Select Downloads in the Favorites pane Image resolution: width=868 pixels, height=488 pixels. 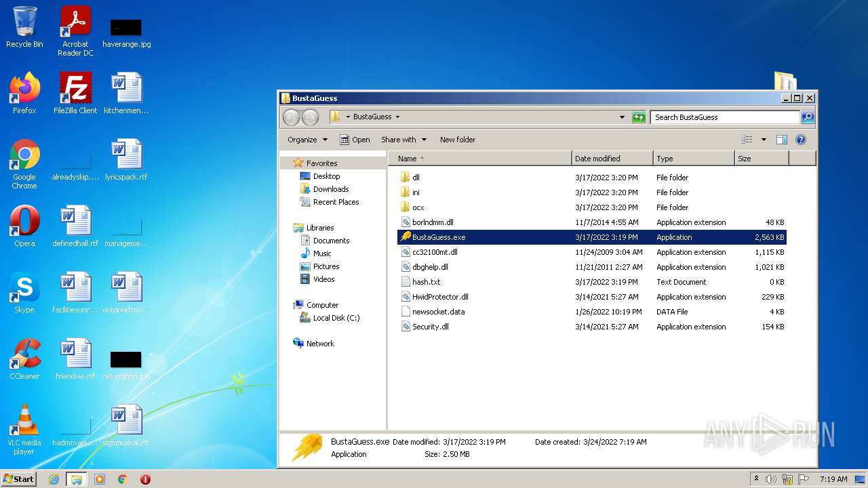point(330,189)
